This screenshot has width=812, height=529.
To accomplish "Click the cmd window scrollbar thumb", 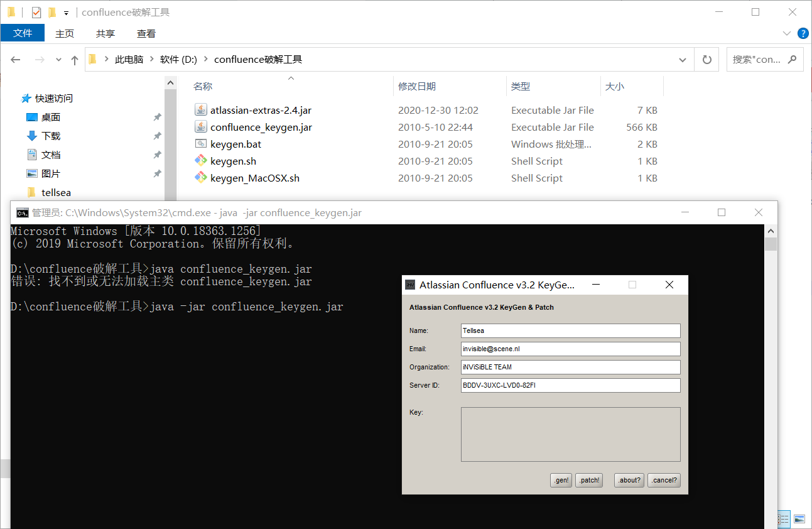I will click(x=771, y=244).
